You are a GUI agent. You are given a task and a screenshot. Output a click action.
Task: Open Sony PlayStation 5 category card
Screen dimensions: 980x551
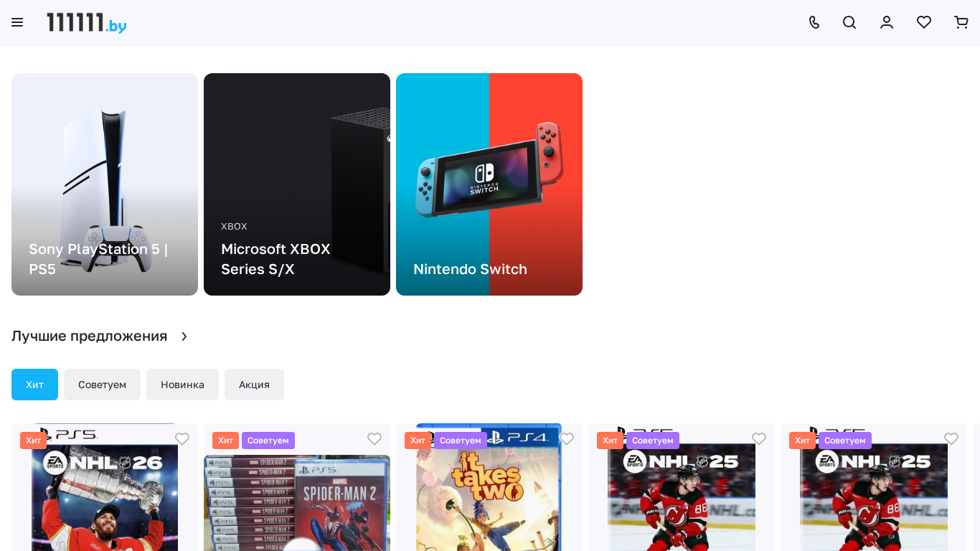click(105, 184)
